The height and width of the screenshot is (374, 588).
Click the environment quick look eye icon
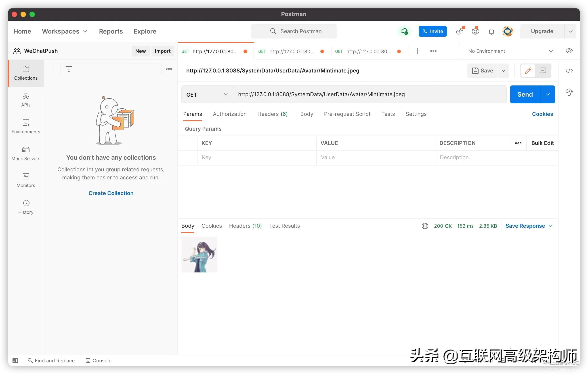569,51
